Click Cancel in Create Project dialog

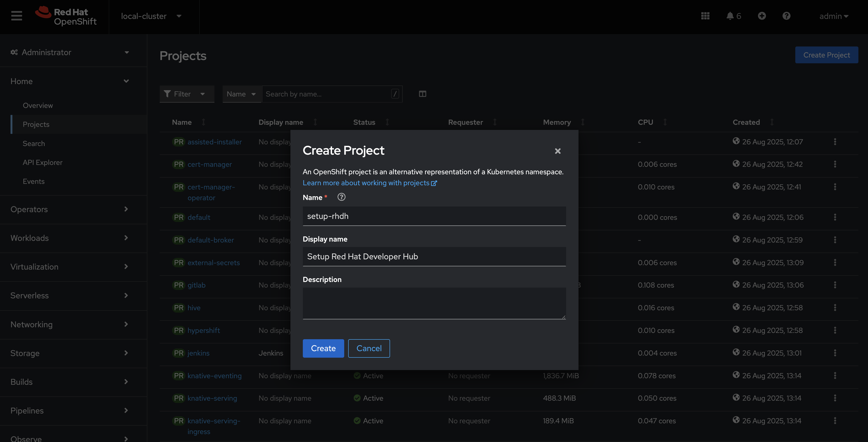[369, 348]
